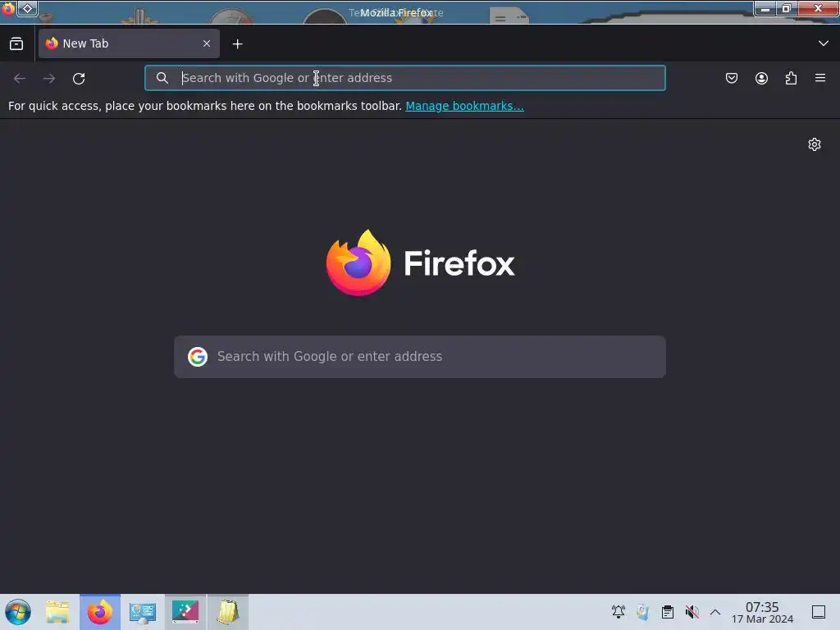Follow the Manage bookmarks link

464,106
